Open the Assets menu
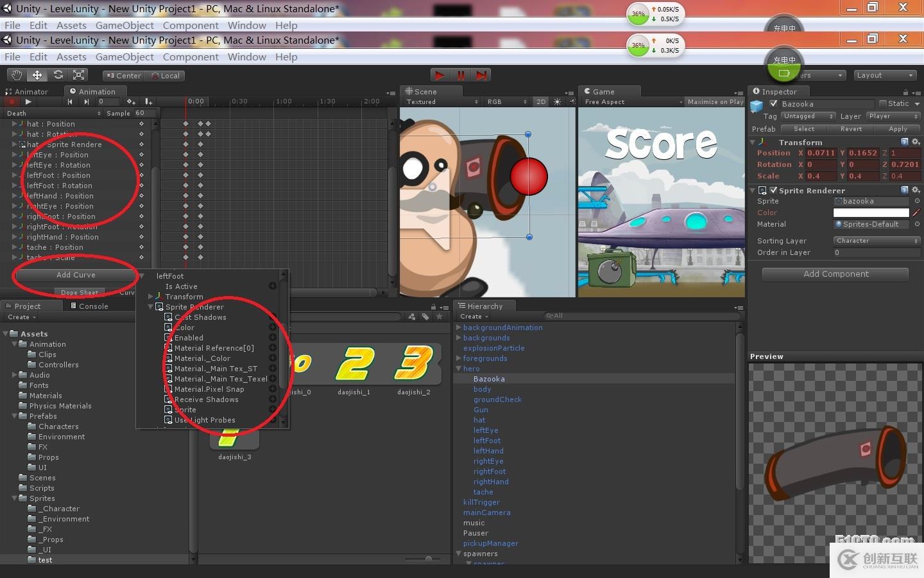Screen dimensions: 924x578 click(71, 57)
